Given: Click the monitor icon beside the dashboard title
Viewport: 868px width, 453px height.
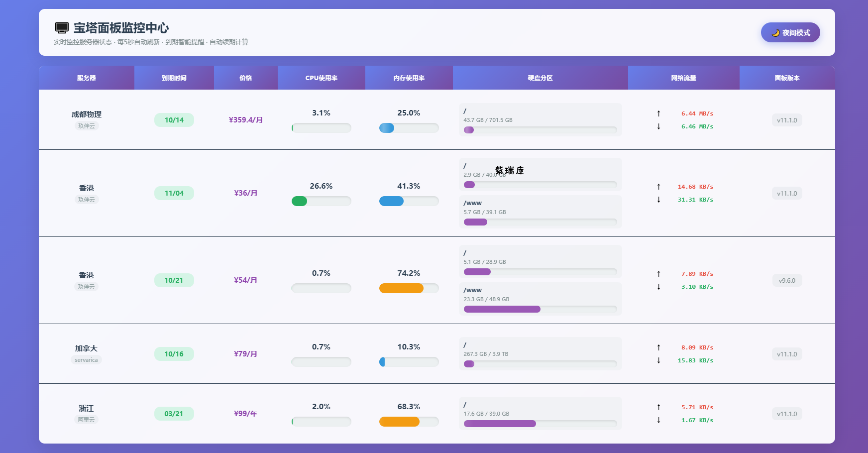Looking at the screenshot, I should pyautogui.click(x=62, y=28).
